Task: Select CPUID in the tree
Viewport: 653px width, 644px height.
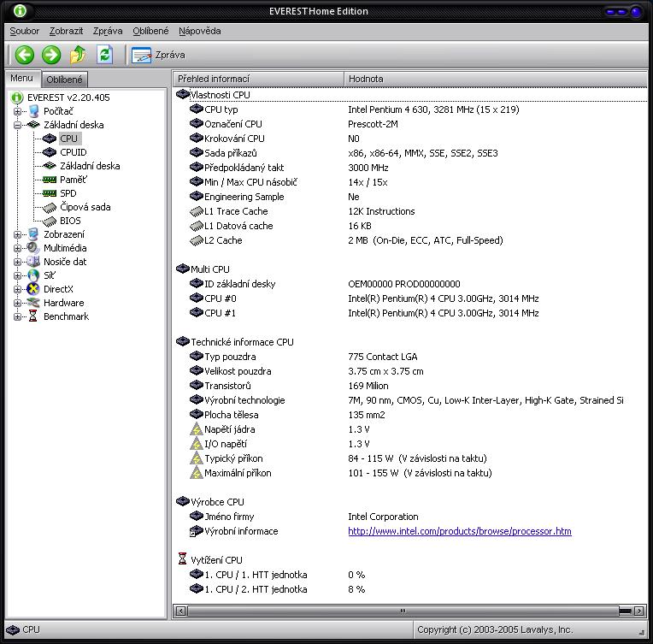Action: click(x=73, y=152)
